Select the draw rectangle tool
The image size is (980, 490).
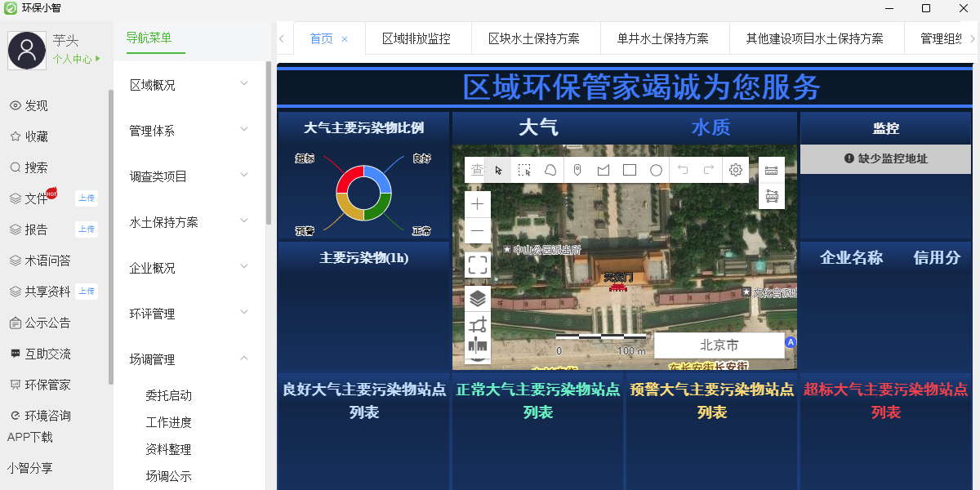[x=630, y=170]
